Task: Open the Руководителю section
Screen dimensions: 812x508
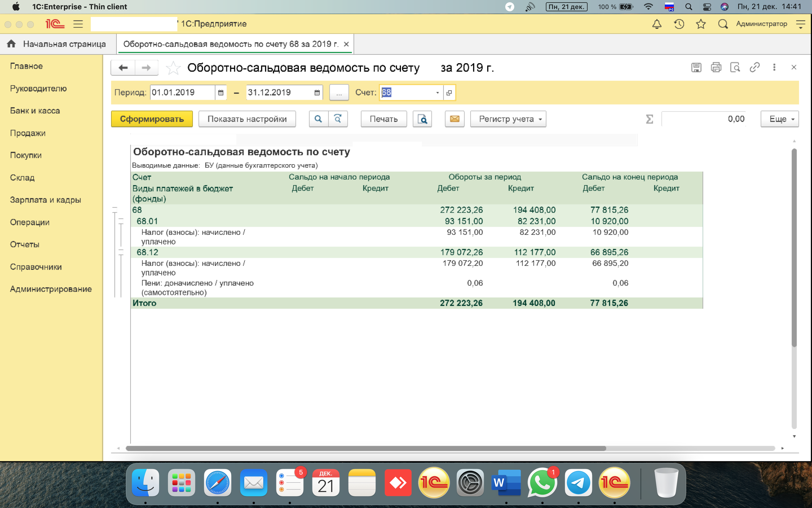Action: (x=38, y=88)
